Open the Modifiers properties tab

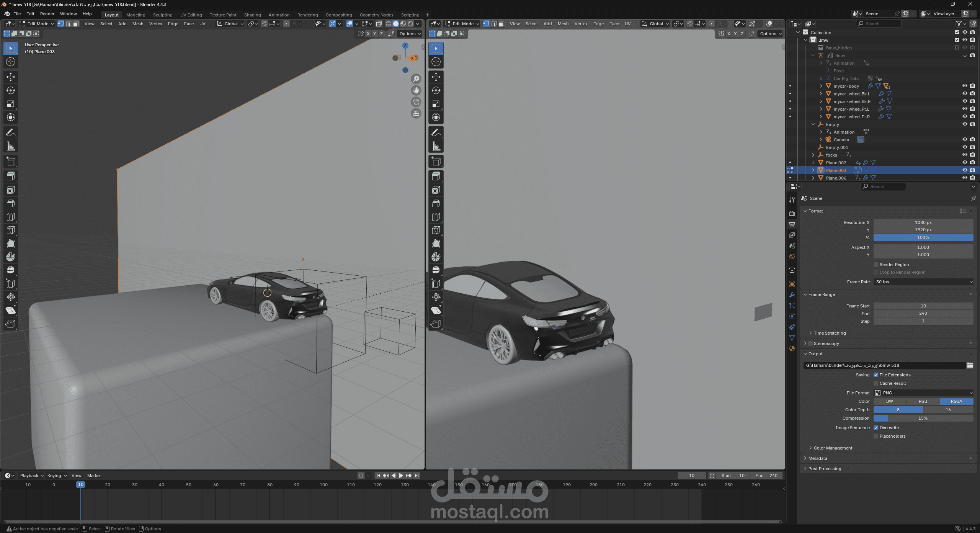click(792, 295)
